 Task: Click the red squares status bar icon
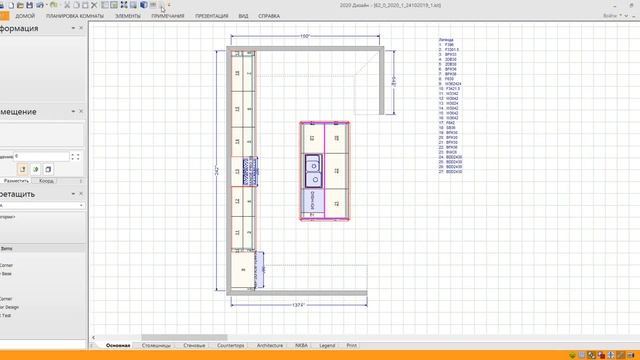point(601,355)
